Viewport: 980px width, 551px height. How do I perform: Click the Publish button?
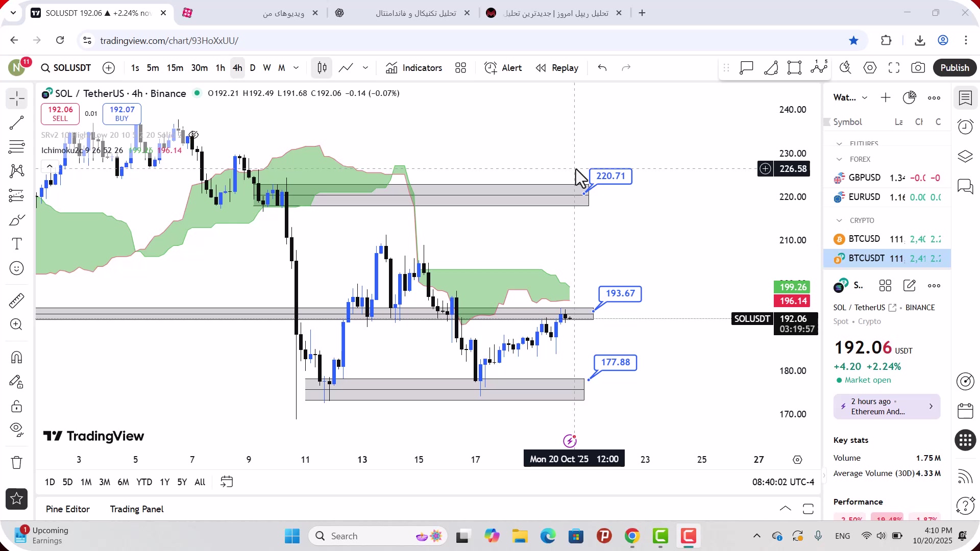[x=954, y=68]
